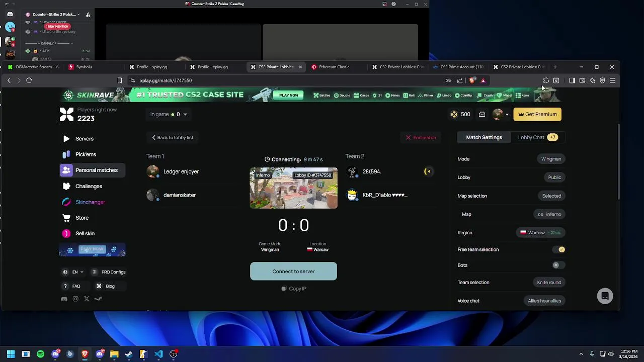Click the page vertical scrollbar
644x362 pixels.
618,161
